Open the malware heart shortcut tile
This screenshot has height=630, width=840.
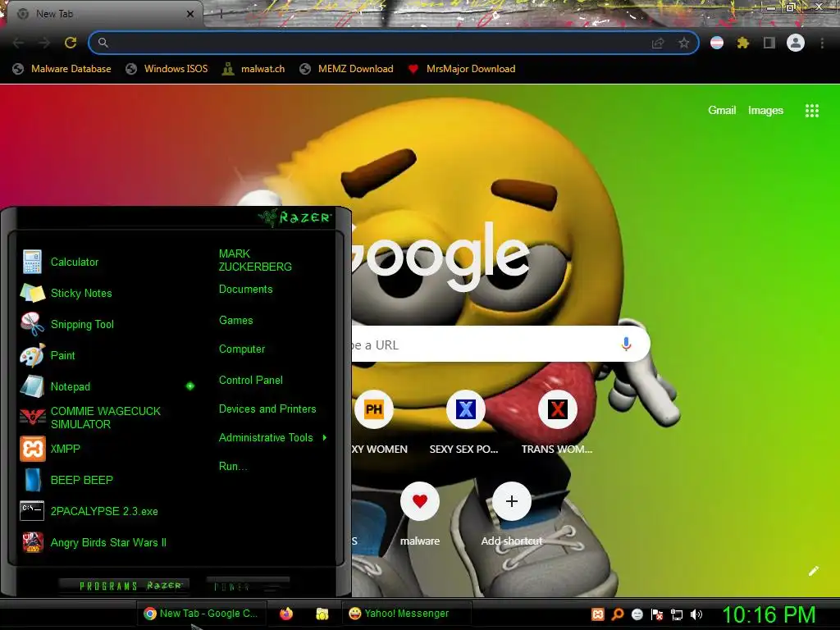[x=420, y=501]
